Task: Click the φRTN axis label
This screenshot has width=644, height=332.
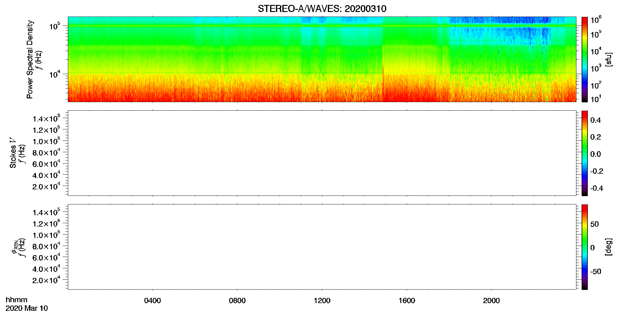Action: coord(14,247)
